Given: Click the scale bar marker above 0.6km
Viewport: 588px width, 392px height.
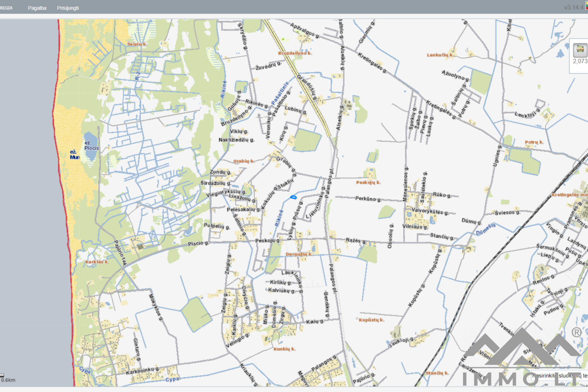Looking at the screenshot, I should point(2,375).
